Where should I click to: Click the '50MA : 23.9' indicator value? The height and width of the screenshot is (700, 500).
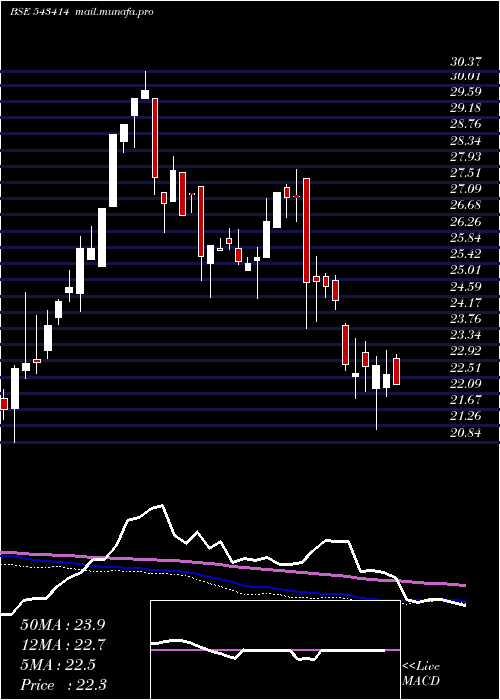[64, 625]
